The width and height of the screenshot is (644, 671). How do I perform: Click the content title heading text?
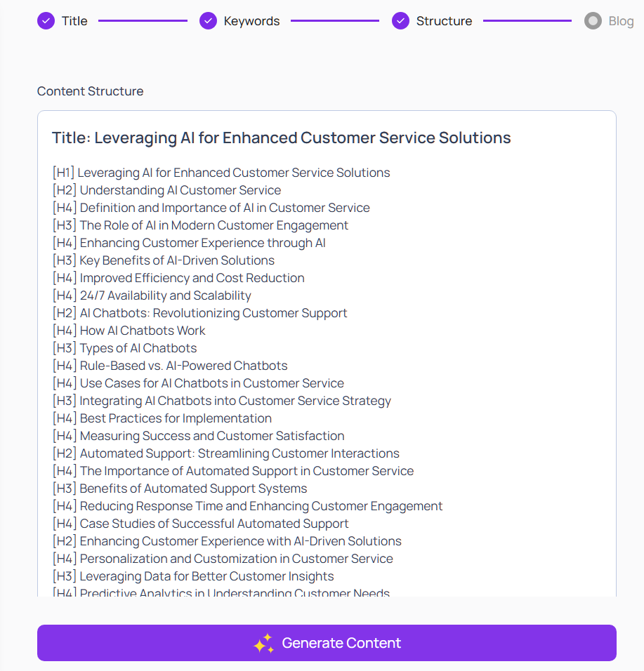pos(281,138)
